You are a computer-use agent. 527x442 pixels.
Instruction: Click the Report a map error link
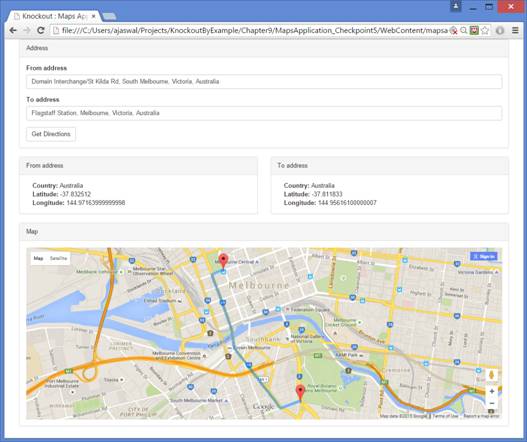[481, 416]
